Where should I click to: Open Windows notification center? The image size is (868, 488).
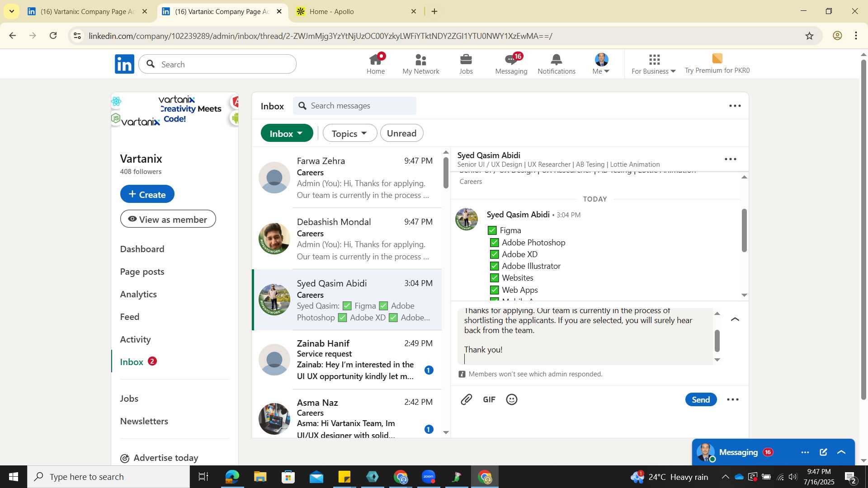850,477
